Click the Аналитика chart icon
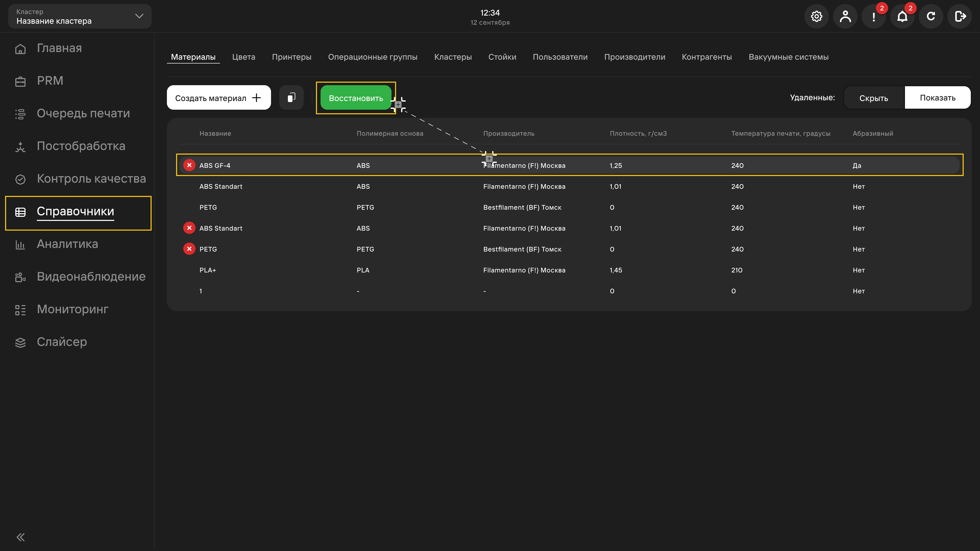The width and height of the screenshot is (980, 551). 20,245
